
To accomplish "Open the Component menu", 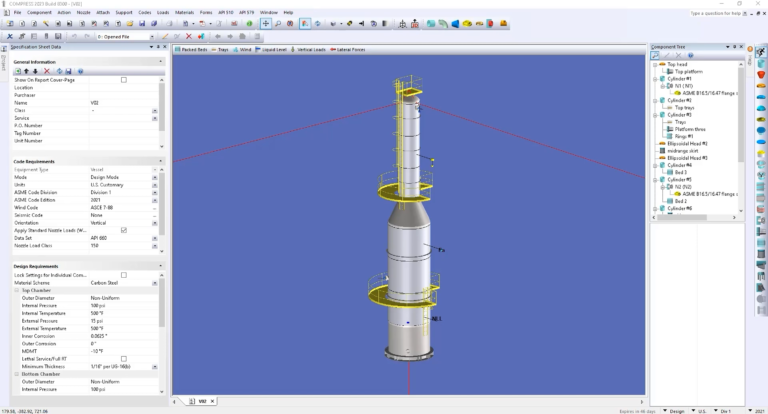I will (39, 12).
